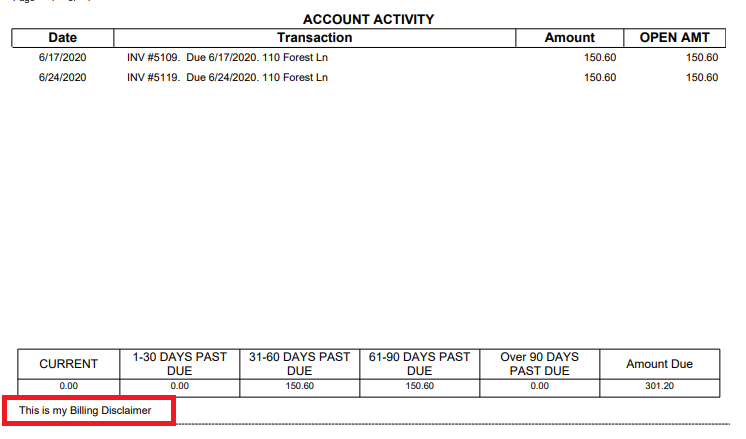Click the Transaction column header
The height and width of the screenshot is (439, 746).
point(315,38)
